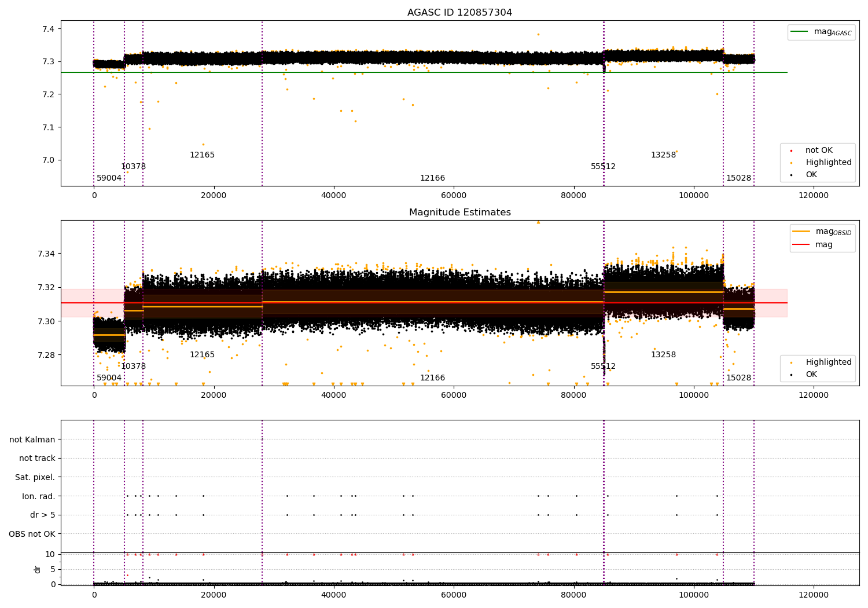Click y-axis tick 7.2 in the top plot

49,94
